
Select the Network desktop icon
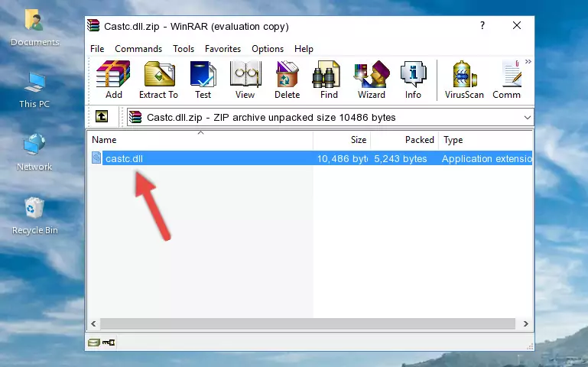(x=34, y=153)
